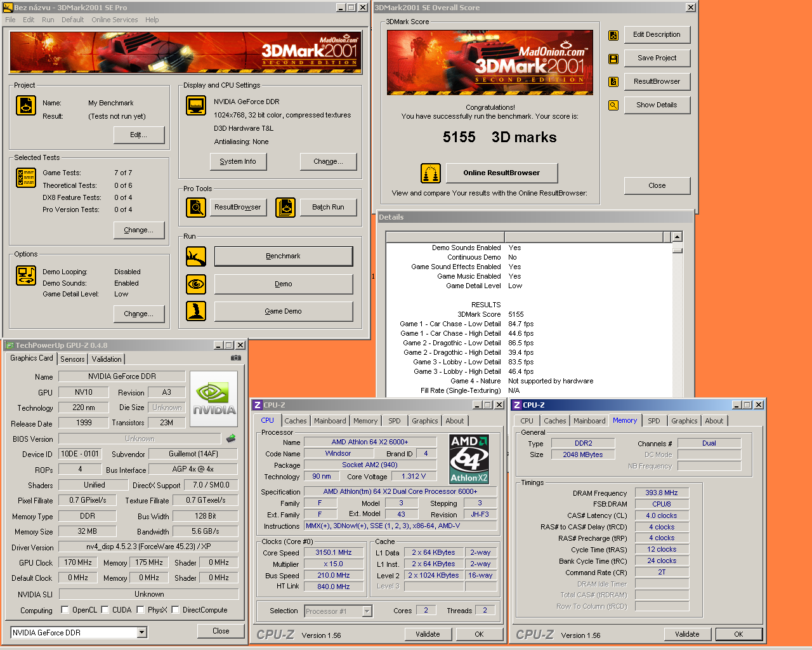The height and width of the screenshot is (650, 812).
Task: Open the File menu in 3DMark2001
Action: 10,20
